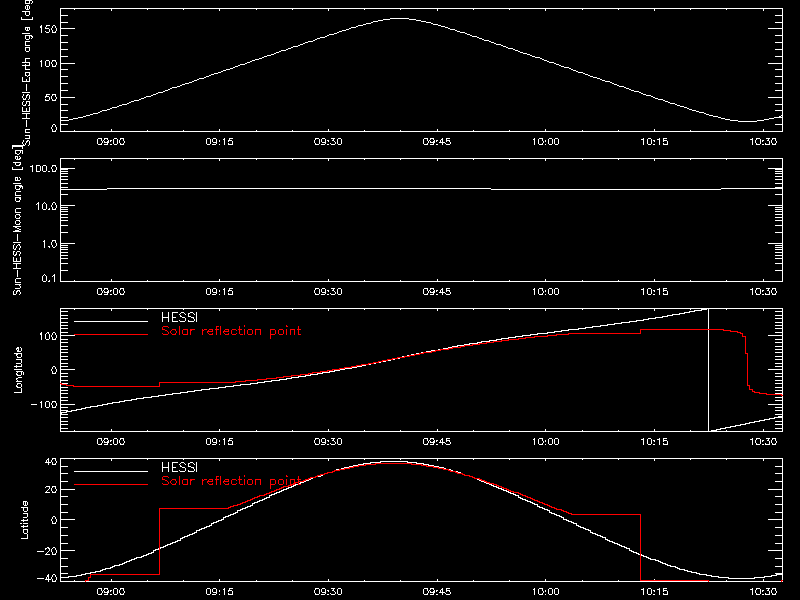Screen dimensions: 800x600
Task: Click the vertical white wrap line in Longitude plot
Action: (708, 370)
